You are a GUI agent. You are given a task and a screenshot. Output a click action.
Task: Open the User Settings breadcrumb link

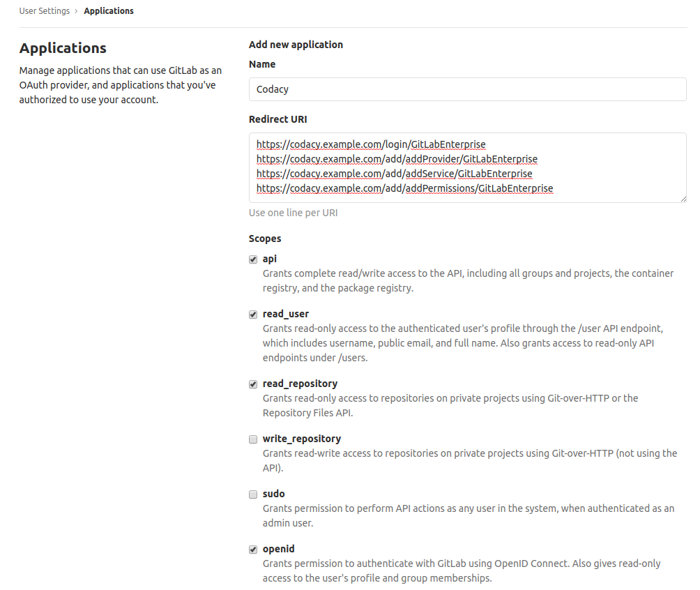point(43,10)
